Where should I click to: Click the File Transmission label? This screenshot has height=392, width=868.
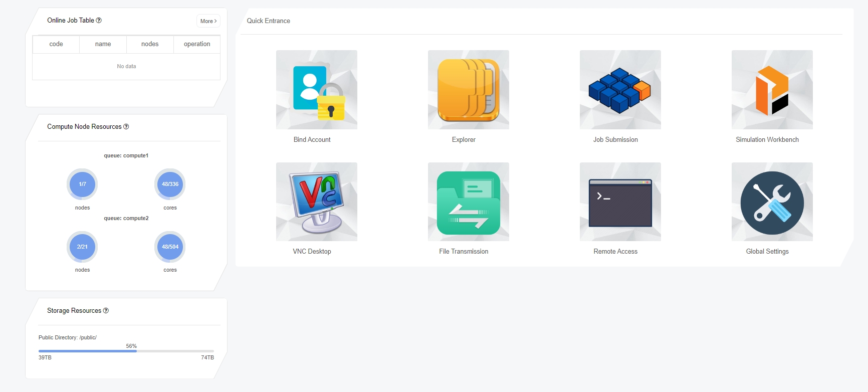pos(464,252)
